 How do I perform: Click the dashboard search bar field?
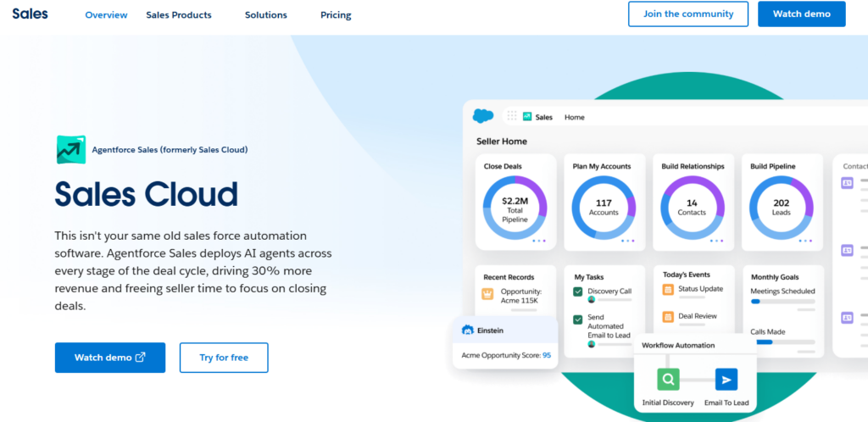(x=685, y=117)
